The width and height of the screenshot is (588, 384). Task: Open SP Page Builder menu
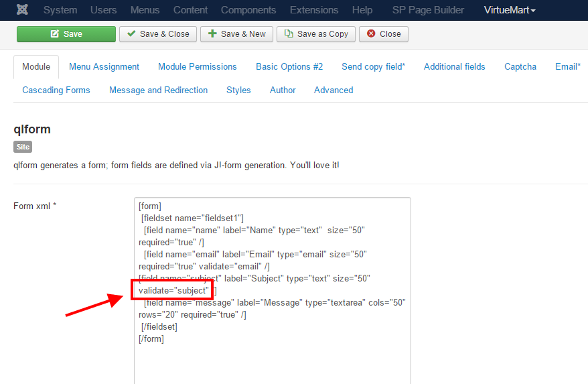[x=428, y=10]
